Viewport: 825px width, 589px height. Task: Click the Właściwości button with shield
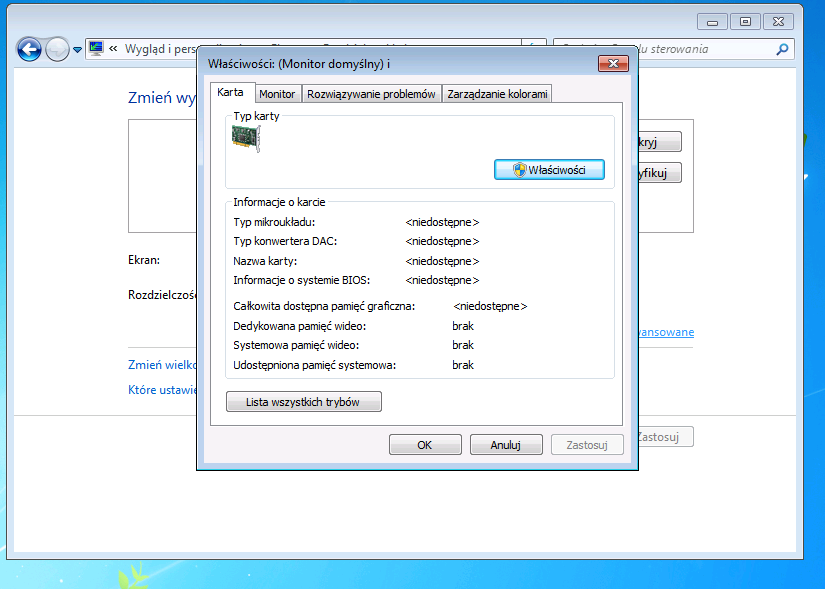pyautogui.click(x=550, y=170)
